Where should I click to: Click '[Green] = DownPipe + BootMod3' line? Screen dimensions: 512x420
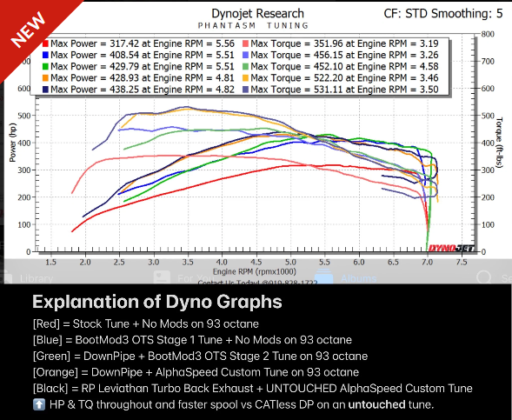click(200, 356)
